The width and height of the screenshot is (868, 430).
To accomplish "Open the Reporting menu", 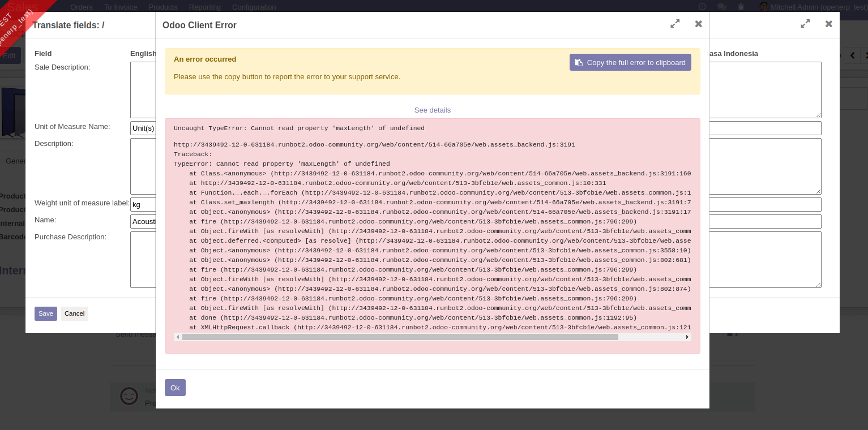I will (204, 7).
